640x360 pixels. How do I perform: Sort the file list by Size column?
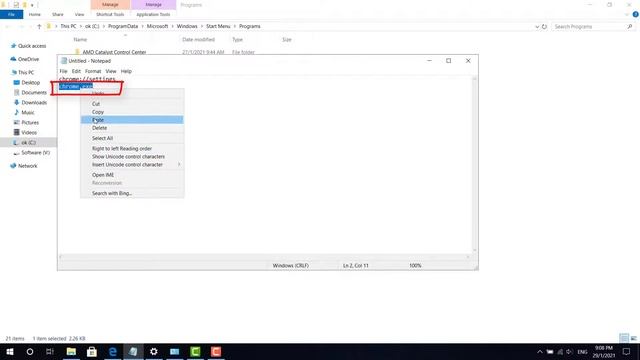[287, 40]
